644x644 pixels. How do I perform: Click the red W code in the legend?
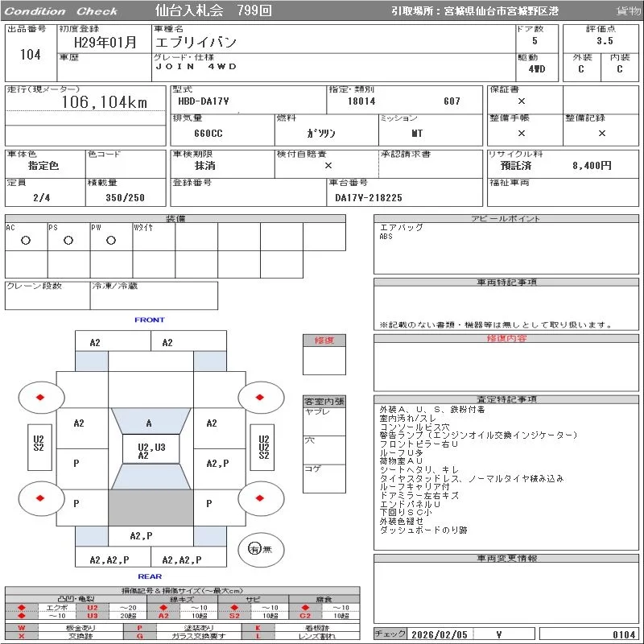pos(22,627)
